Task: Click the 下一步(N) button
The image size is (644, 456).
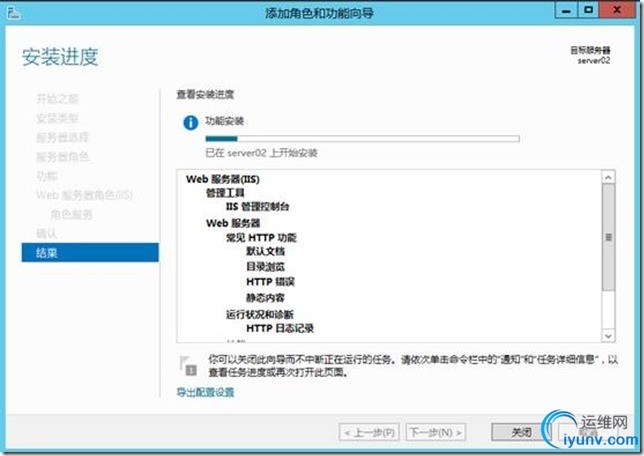Action: point(436,433)
